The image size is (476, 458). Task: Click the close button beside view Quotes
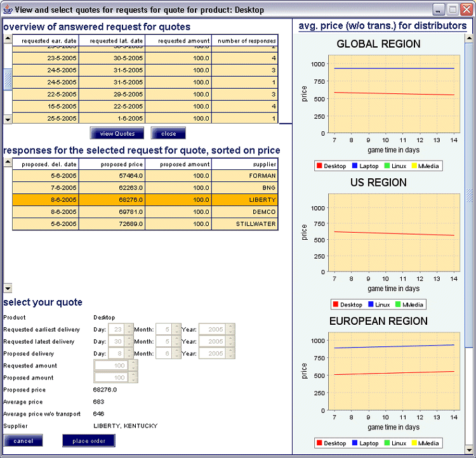click(168, 133)
